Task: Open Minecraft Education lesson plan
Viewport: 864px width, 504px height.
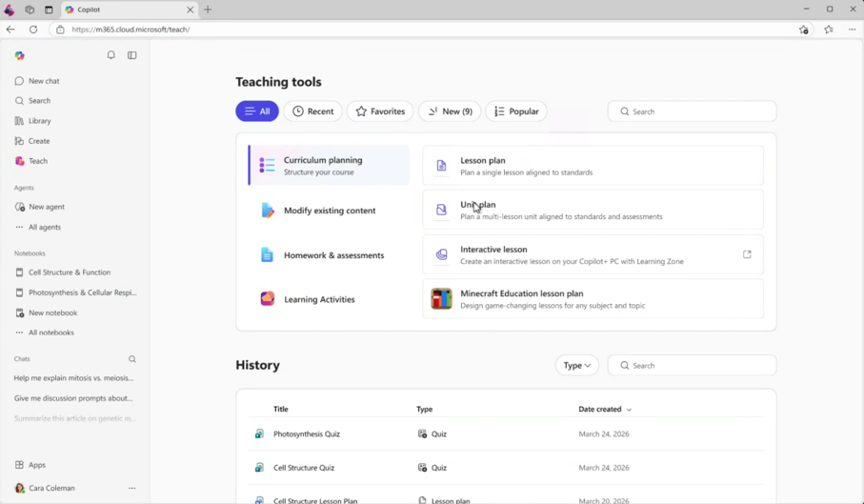Action: (593, 299)
